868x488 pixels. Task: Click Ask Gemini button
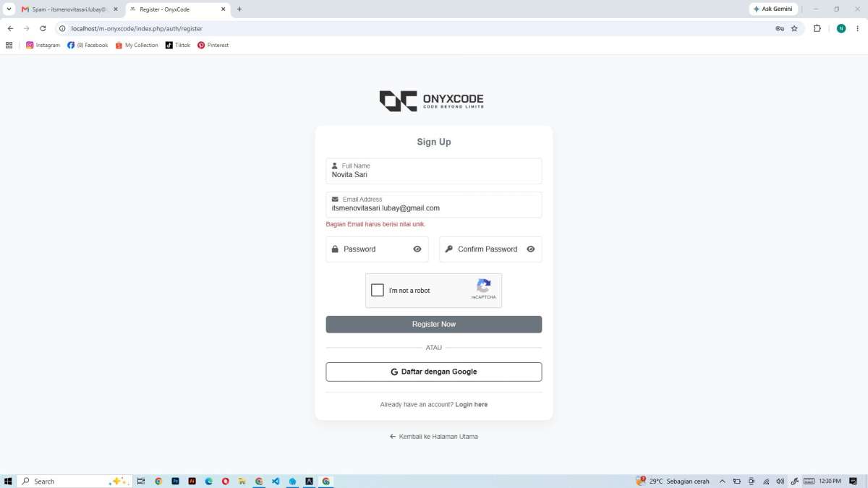[x=773, y=9]
